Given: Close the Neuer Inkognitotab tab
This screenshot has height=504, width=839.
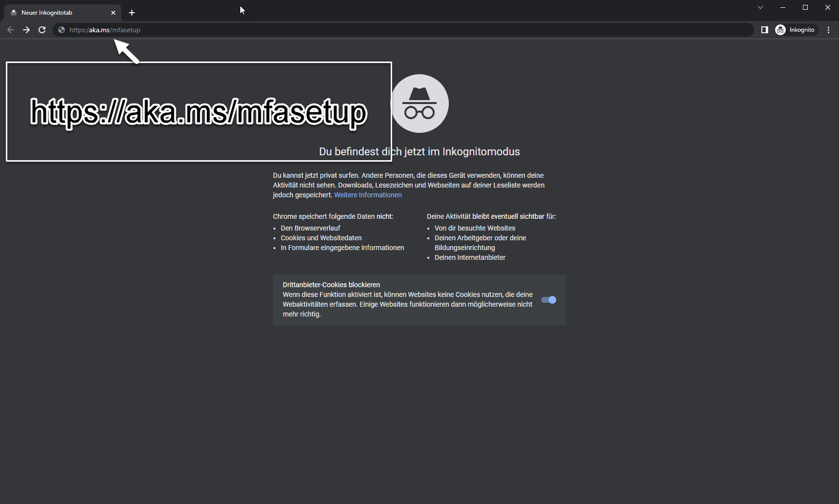Looking at the screenshot, I should click(113, 13).
